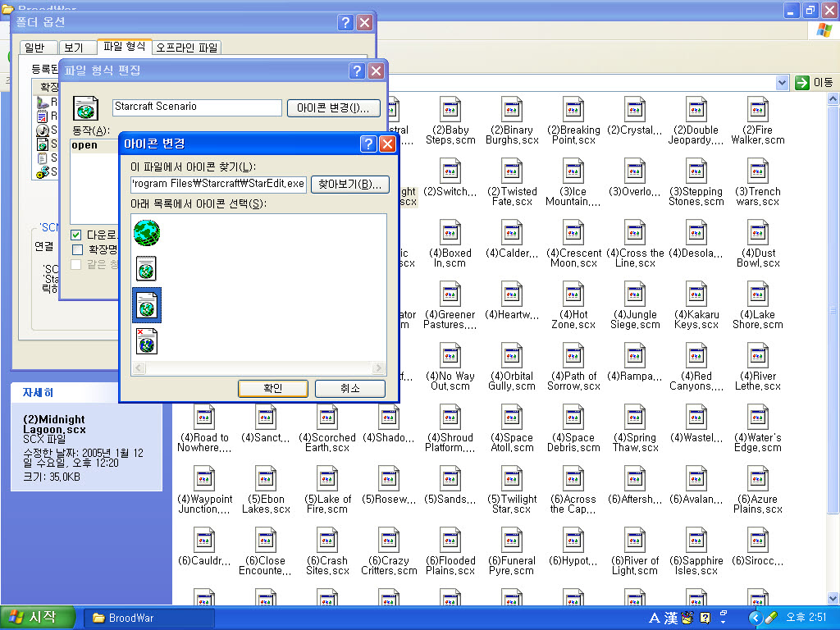Select the (6)Crazy Critters.scm file icon
The width and height of the screenshot is (840, 630).
pos(389,541)
